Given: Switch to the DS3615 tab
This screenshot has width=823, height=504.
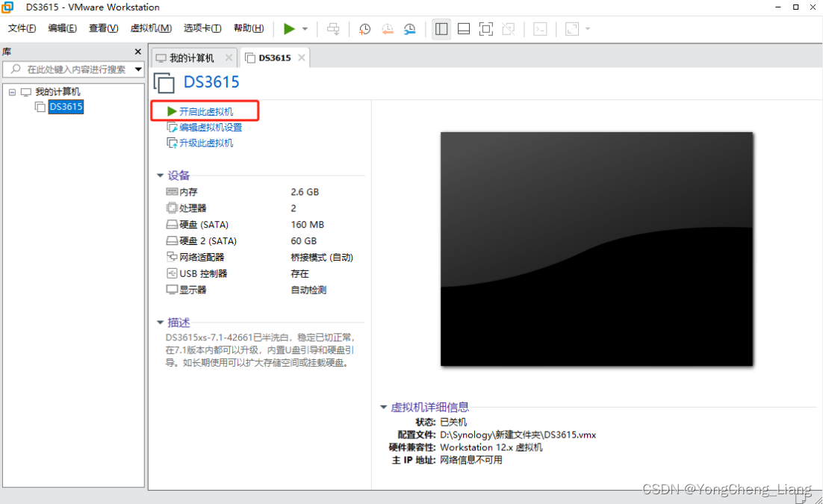Looking at the screenshot, I should tap(275, 57).
